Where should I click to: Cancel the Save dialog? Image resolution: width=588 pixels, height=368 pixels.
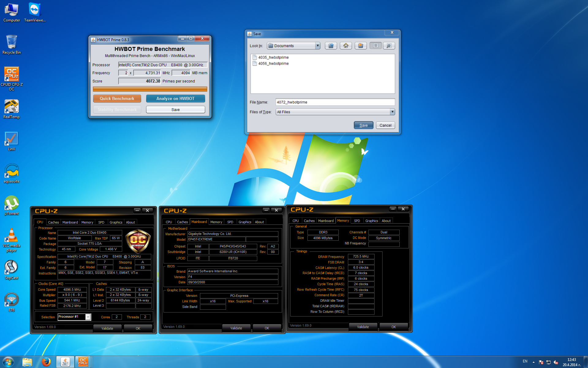[x=386, y=125]
